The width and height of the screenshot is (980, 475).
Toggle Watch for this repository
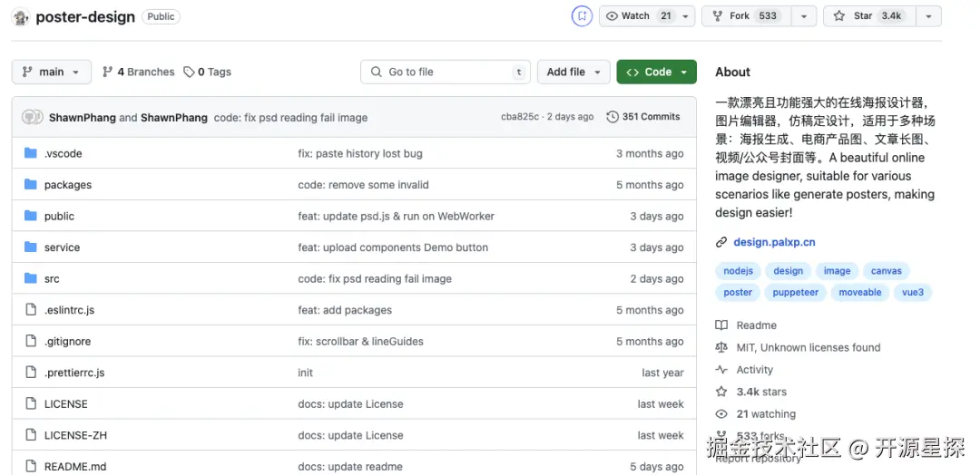coord(638,16)
